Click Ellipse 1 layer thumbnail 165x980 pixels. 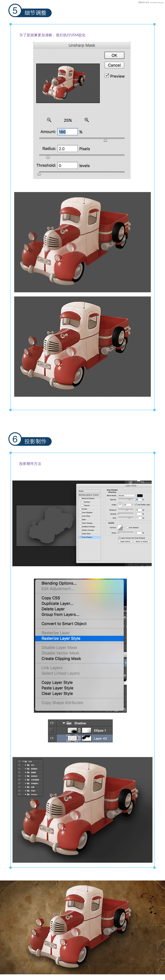coord(72,730)
